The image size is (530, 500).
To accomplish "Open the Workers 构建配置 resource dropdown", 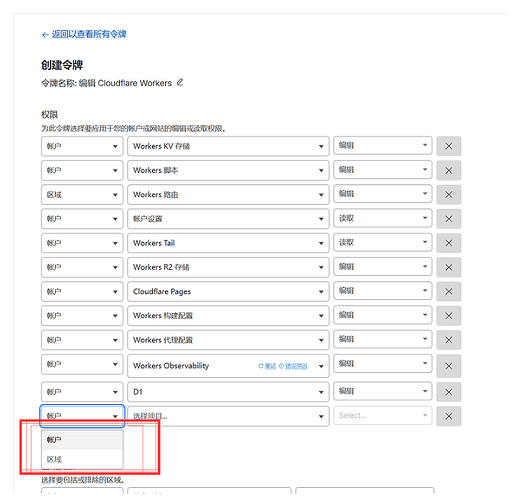I will coord(228,316).
